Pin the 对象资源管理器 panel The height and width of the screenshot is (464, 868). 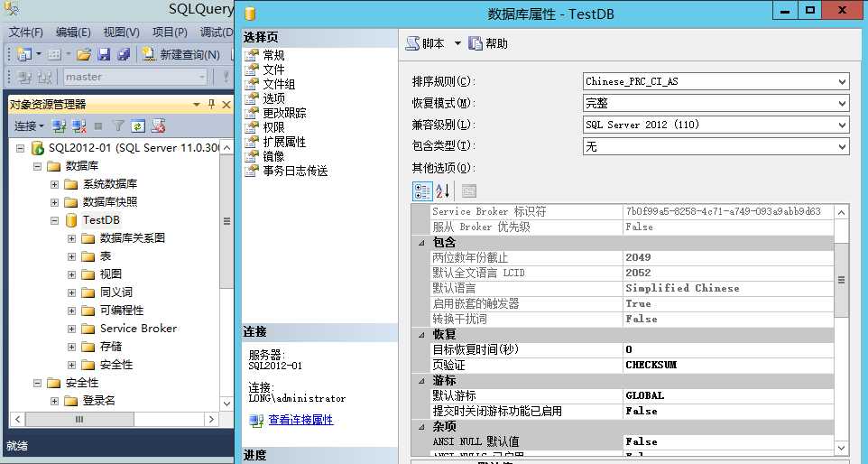pyautogui.click(x=211, y=104)
